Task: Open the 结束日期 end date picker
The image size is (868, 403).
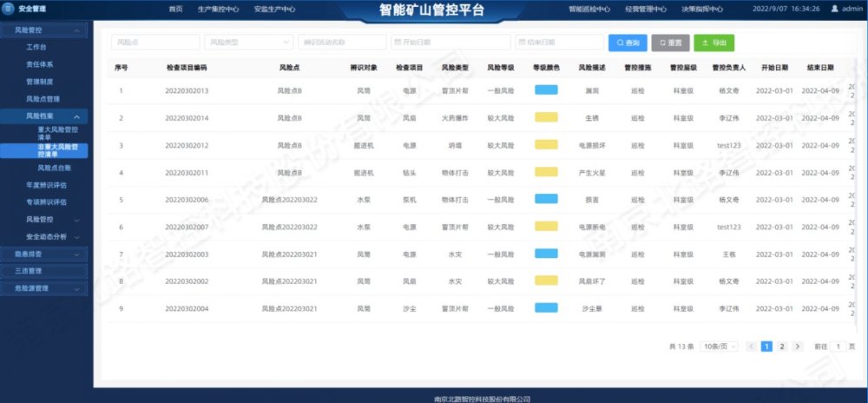Action: [558, 42]
